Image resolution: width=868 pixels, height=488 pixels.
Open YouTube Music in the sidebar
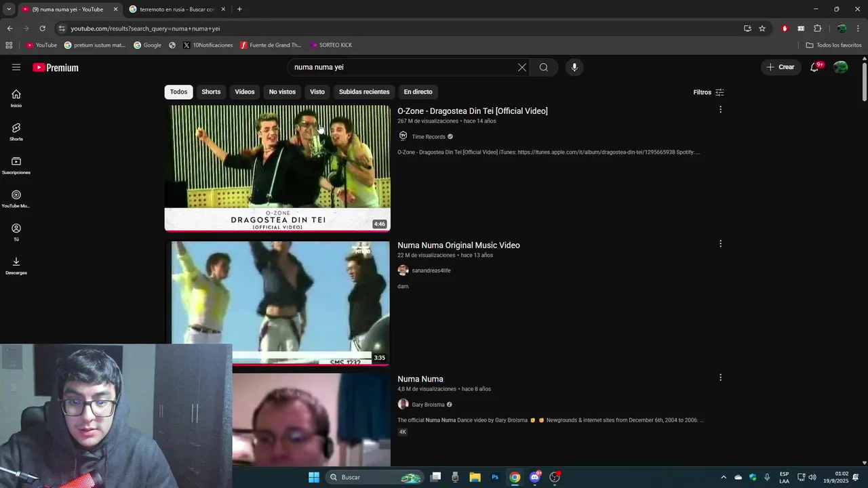pyautogui.click(x=16, y=199)
